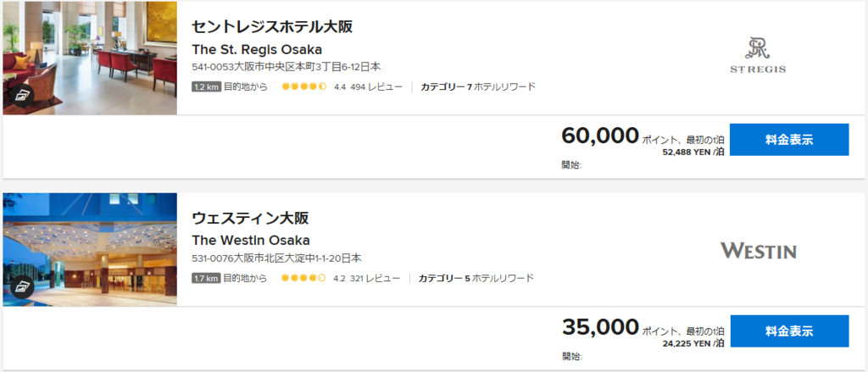This screenshot has height=372, width=868.
Task: Click the 60,000 points price text
Action: click(x=600, y=135)
